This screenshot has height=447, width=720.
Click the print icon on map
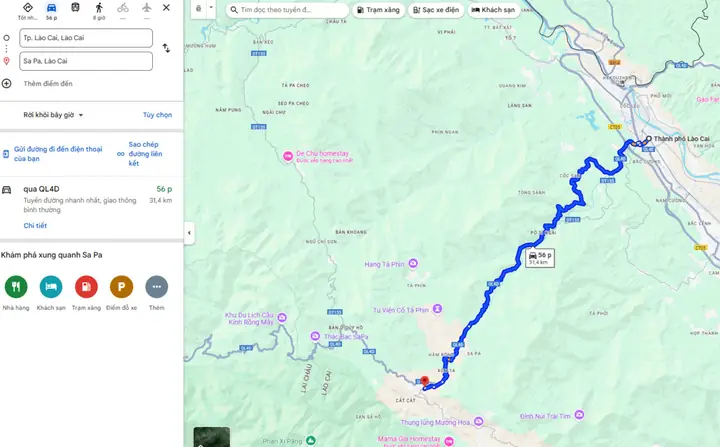pos(198,8)
